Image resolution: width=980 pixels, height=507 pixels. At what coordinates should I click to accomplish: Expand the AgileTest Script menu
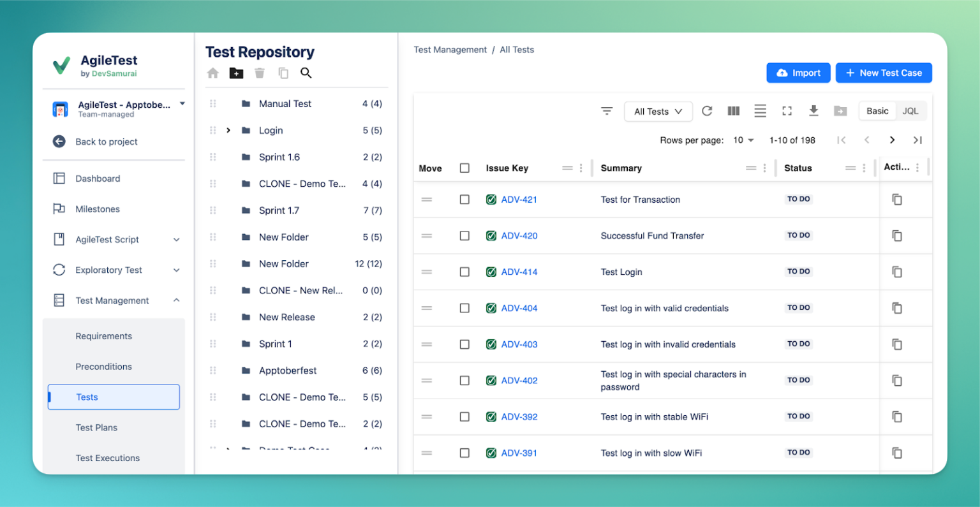(x=177, y=240)
